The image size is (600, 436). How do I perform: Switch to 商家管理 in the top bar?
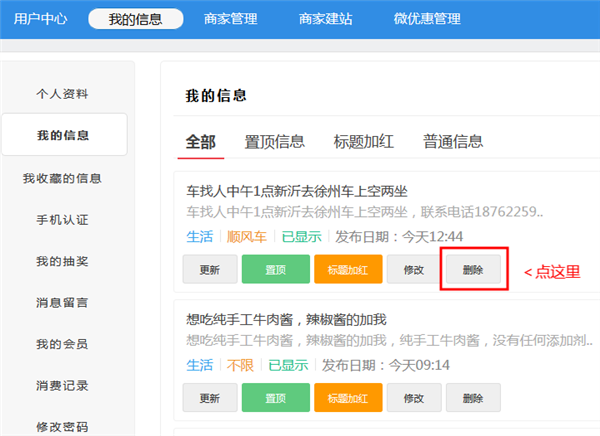point(229,18)
